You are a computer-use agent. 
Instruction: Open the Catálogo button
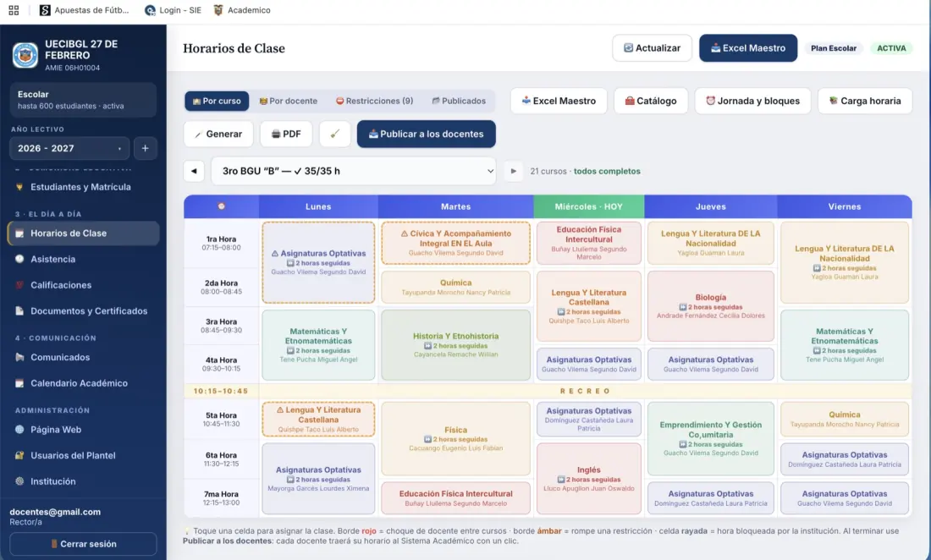click(651, 101)
